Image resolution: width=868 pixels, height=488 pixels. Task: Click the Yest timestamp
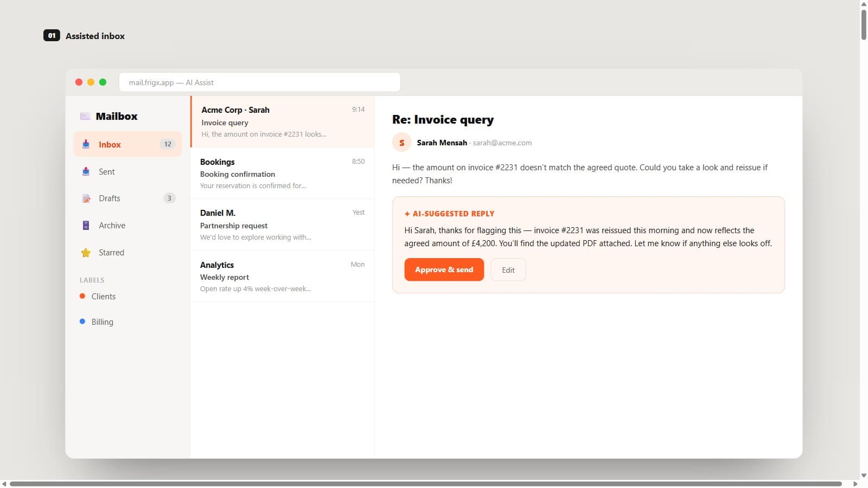pyautogui.click(x=359, y=213)
